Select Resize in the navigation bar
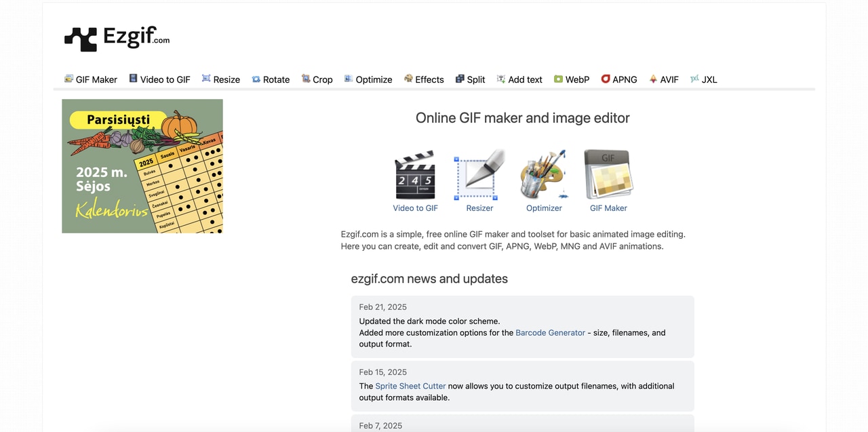Viewport: 868px width, 432px height. pos(221,79)
